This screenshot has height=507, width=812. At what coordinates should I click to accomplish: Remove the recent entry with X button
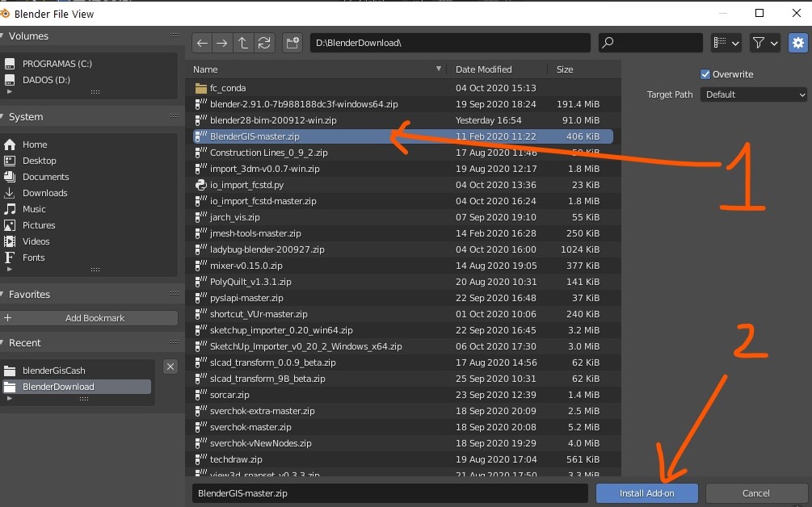point(170,367)
